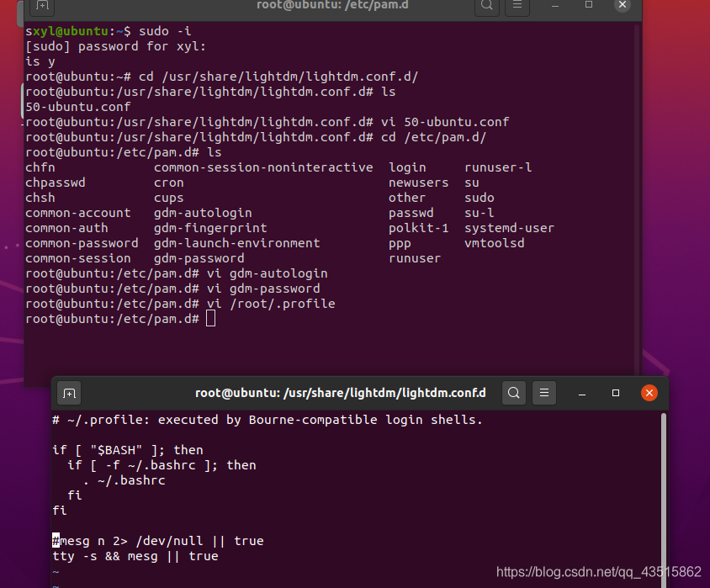Click 'newusers' file name
710x588 pixels.
tap(418, 183)
